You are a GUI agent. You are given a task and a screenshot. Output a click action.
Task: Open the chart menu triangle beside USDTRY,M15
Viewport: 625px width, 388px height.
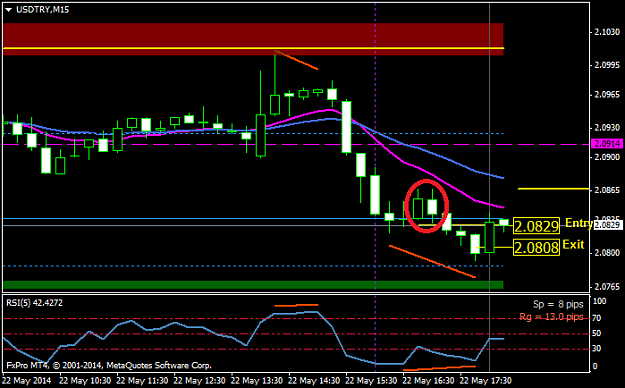pyautogui.click(x=8, y=10)
